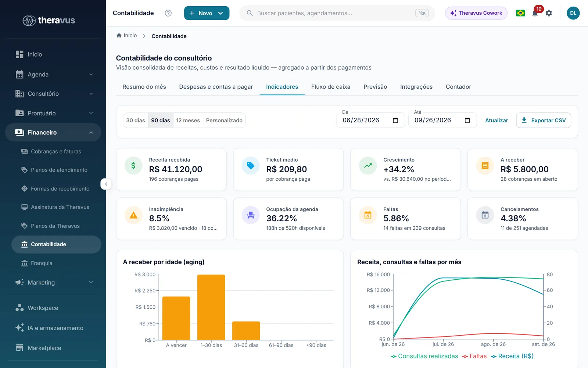Click the Cancelamentos calendar icon
The image size is (588, 368).
click(485, 215)
